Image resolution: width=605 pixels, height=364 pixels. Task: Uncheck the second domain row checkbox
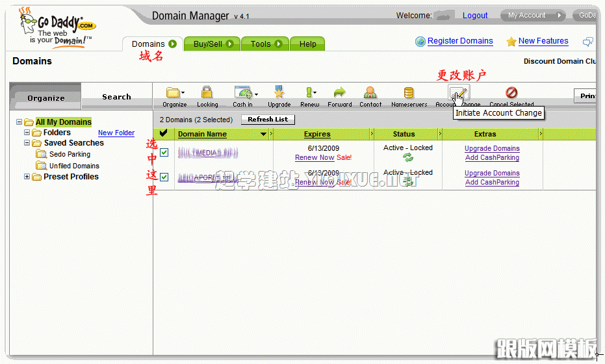tap(164, 177)
